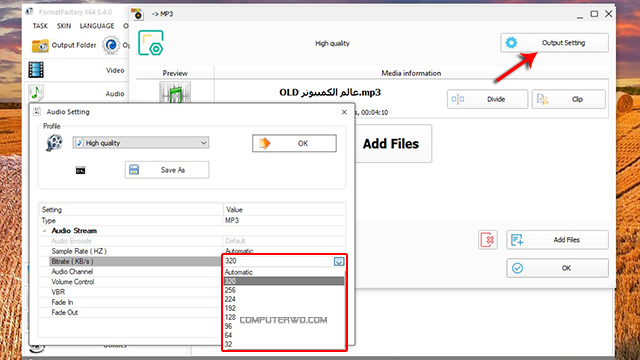Open the High quality profile dropdown
The image size is (640, 360).
(x=141, y=143)
